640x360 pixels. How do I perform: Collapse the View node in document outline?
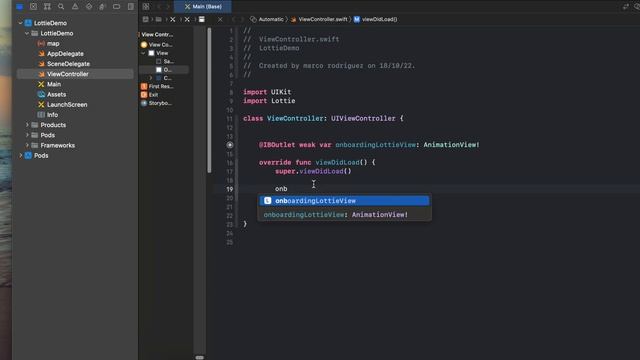pos(143,53)
